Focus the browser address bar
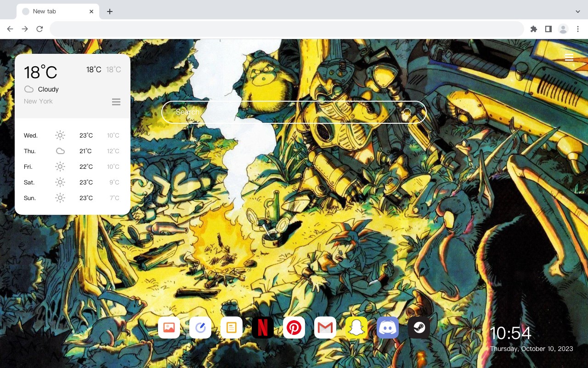This screenshot has width=588, height=368. click(287, 29)
